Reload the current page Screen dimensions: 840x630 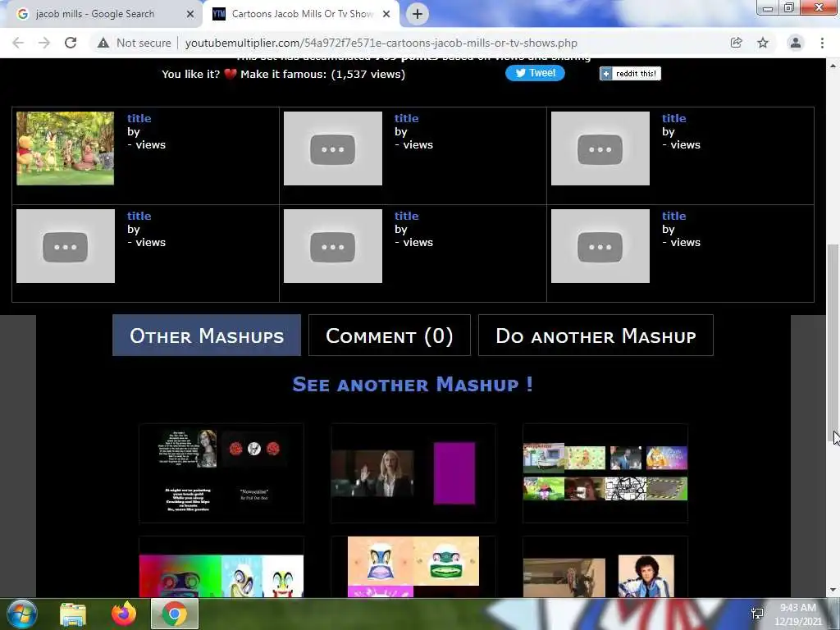[x=71, y=43]
